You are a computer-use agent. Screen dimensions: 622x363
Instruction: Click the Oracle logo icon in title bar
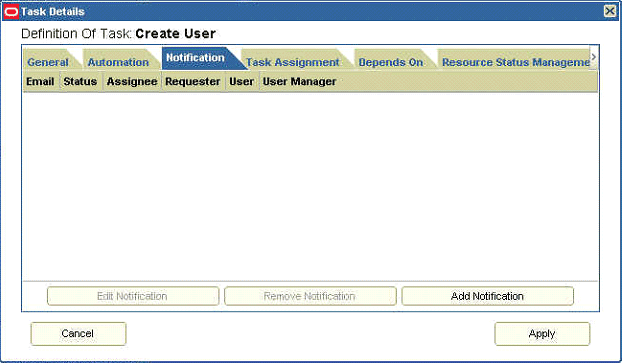click(x=11, y=12)
